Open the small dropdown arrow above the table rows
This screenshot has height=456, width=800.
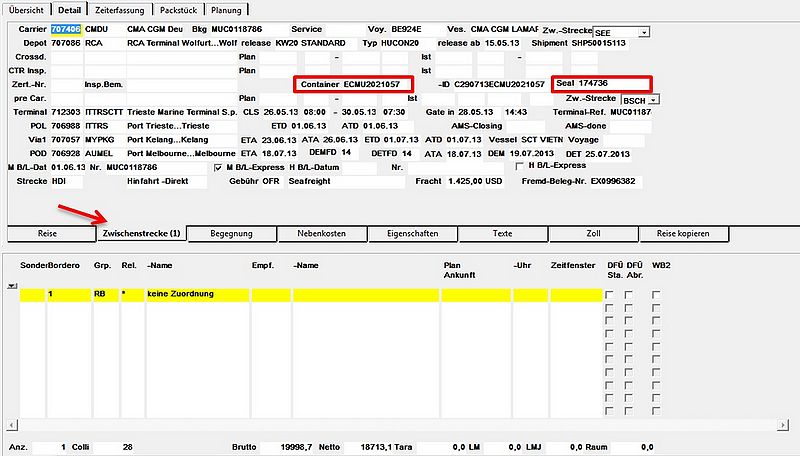point(12,286)
